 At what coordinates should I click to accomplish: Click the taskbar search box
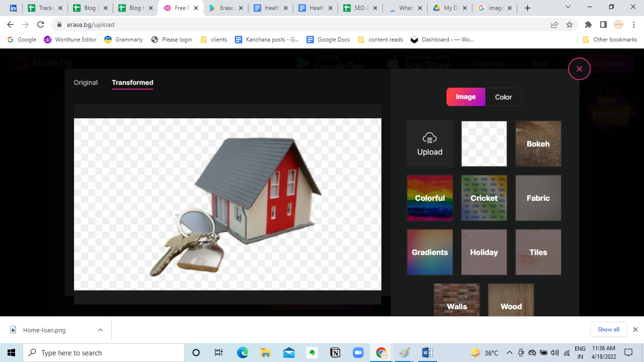(x=104, y=353)
